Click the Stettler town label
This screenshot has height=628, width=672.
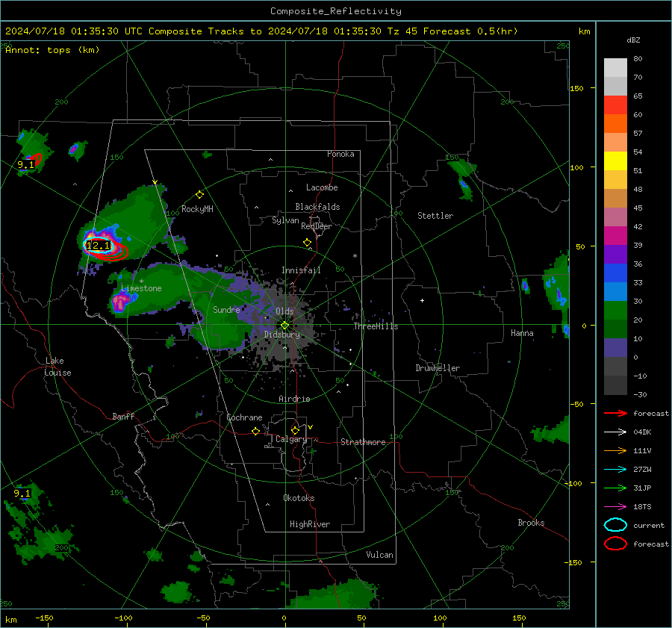[435, 216]
